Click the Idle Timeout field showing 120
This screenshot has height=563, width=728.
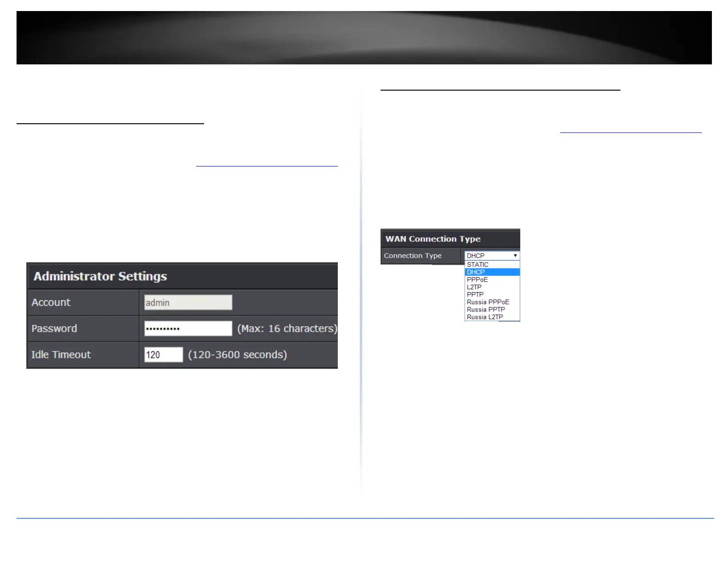click(x=164, y=355)
